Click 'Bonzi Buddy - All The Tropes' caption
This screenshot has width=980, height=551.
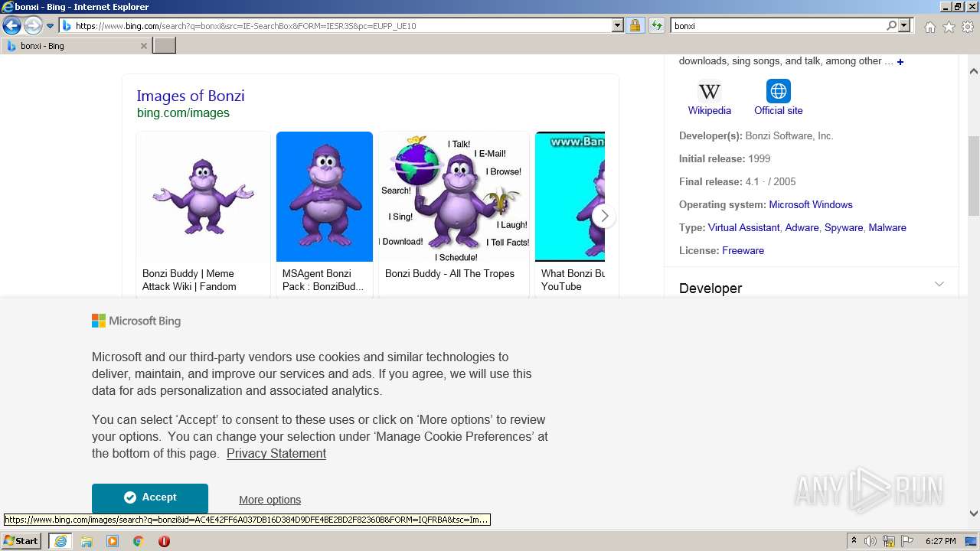click(449, 273)
